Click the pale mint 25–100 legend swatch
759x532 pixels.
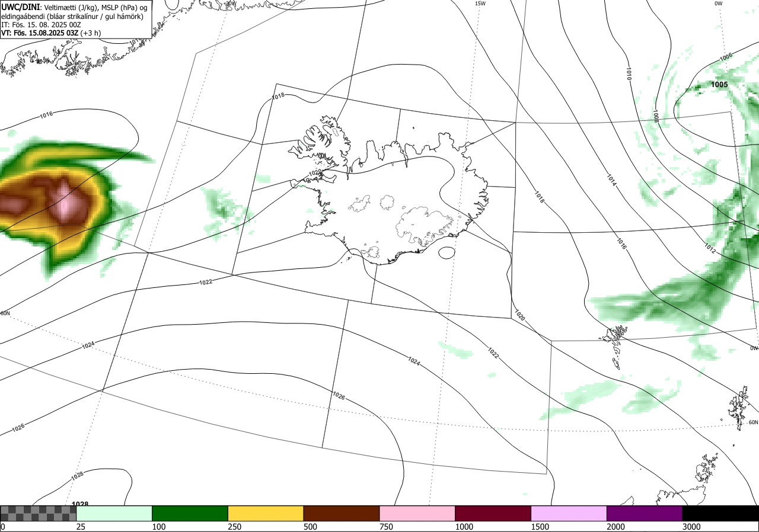pyautogui.click(x=114, y=513)
